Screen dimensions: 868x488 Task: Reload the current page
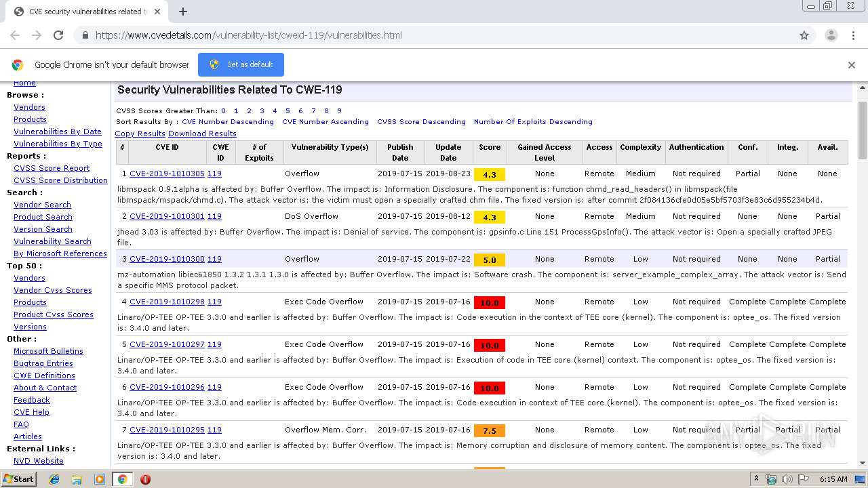click(58, 35)
